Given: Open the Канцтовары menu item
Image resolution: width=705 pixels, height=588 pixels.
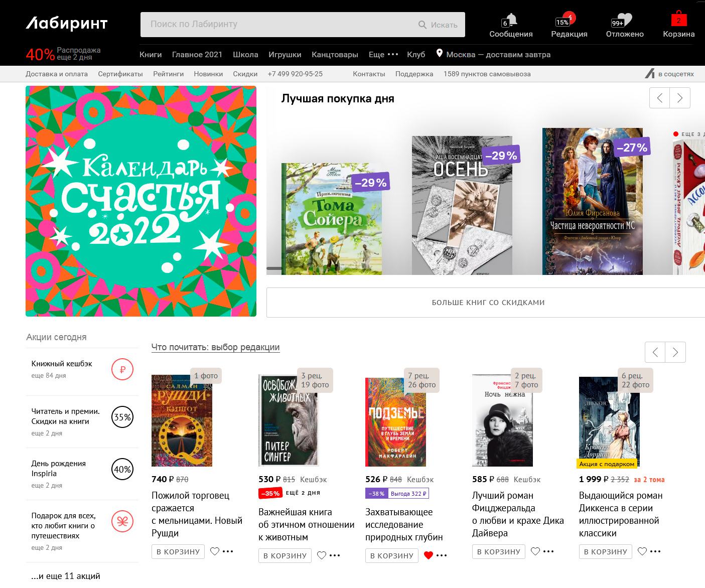Looking at the screenshot, I should coord(335,55).
